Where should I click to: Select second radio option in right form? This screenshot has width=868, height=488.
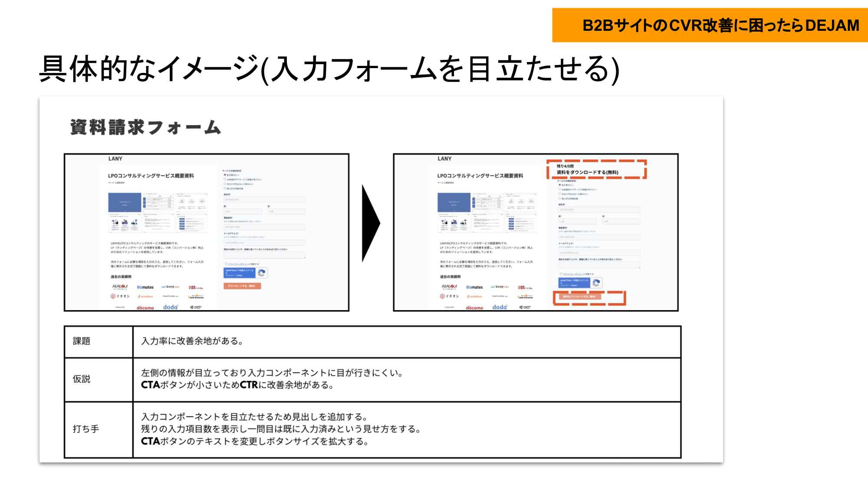[560, 190]
